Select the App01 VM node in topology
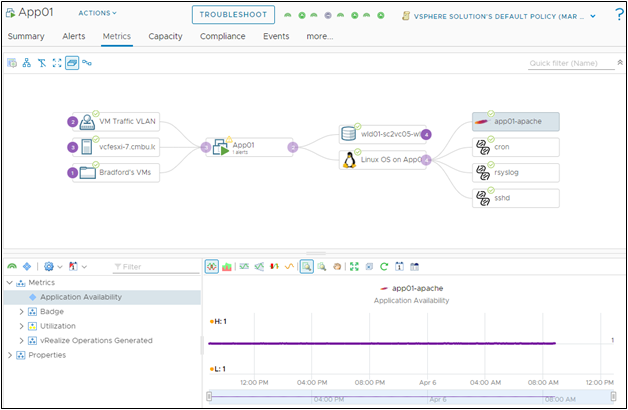The image size is (628, 410). point(249,147)
